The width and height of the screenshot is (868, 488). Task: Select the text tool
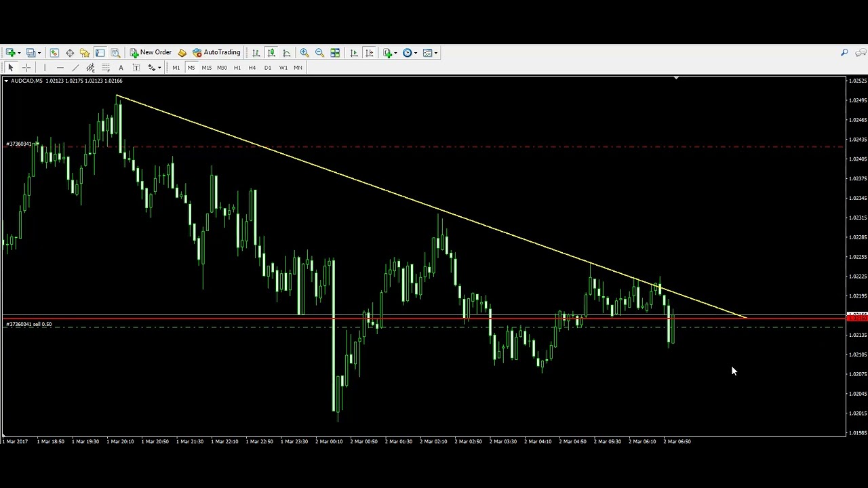(121, 67)
